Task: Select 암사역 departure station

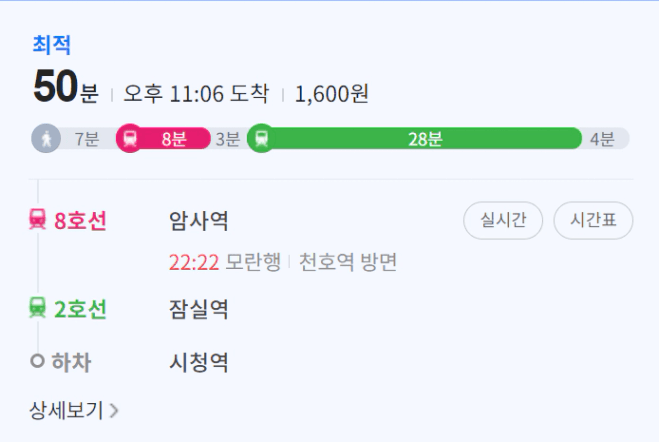Action: point(198,221)
